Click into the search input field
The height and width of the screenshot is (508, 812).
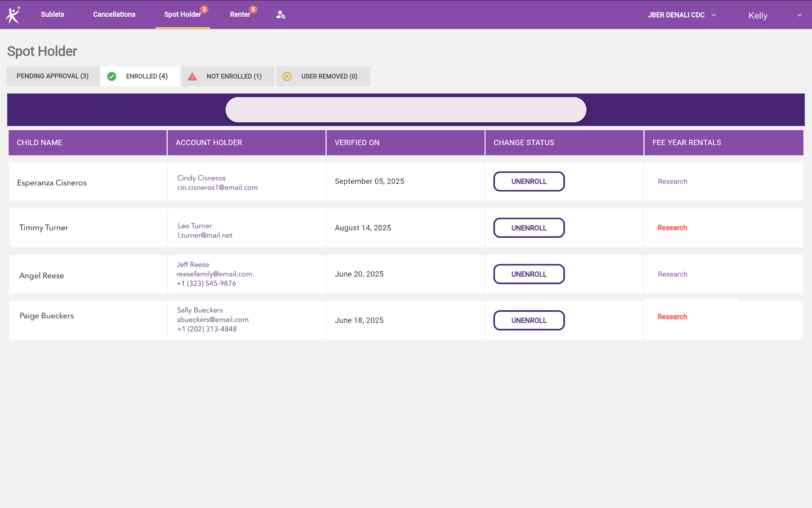pos(406,110)
